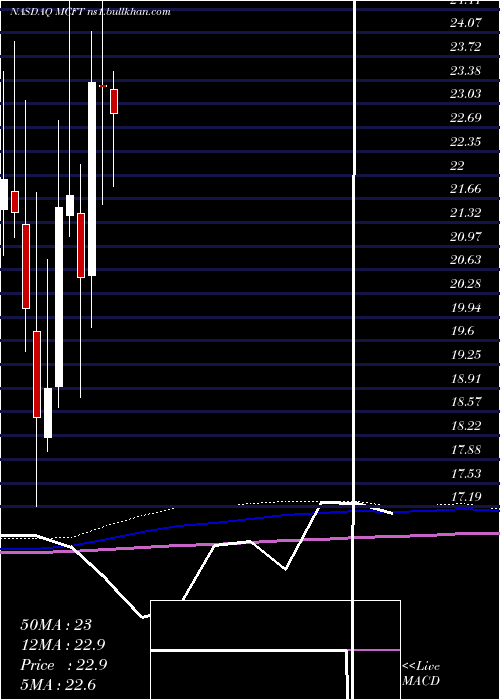This screenshot has height=700, width=500.
Task: Click the 20.97 price axis label
Action: 466,236
